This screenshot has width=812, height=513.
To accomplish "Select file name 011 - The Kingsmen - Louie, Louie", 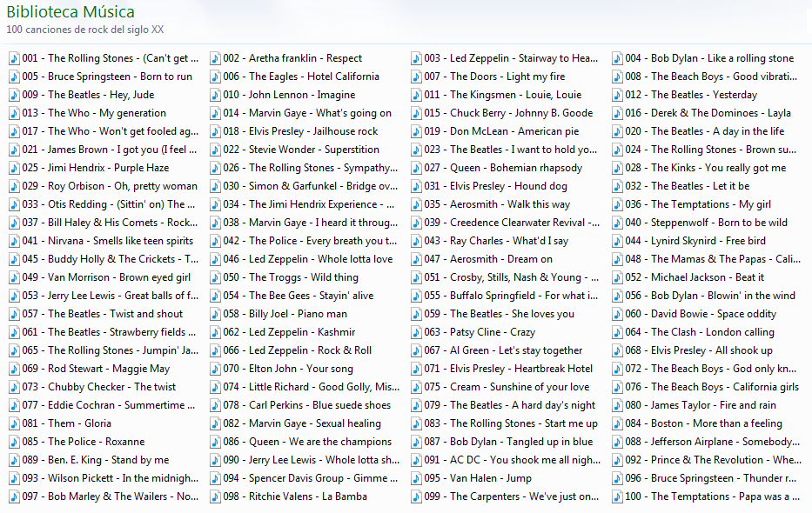I will coord(503,95).
